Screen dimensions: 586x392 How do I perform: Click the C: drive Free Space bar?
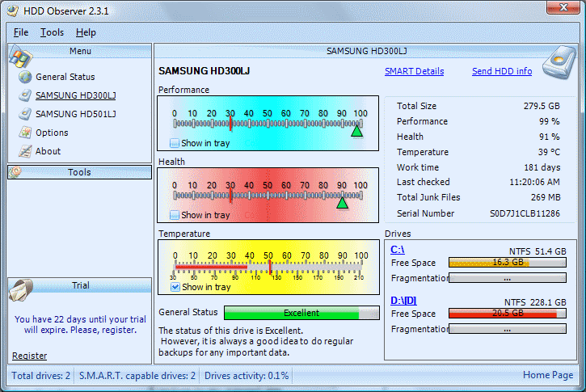point(507,263)
